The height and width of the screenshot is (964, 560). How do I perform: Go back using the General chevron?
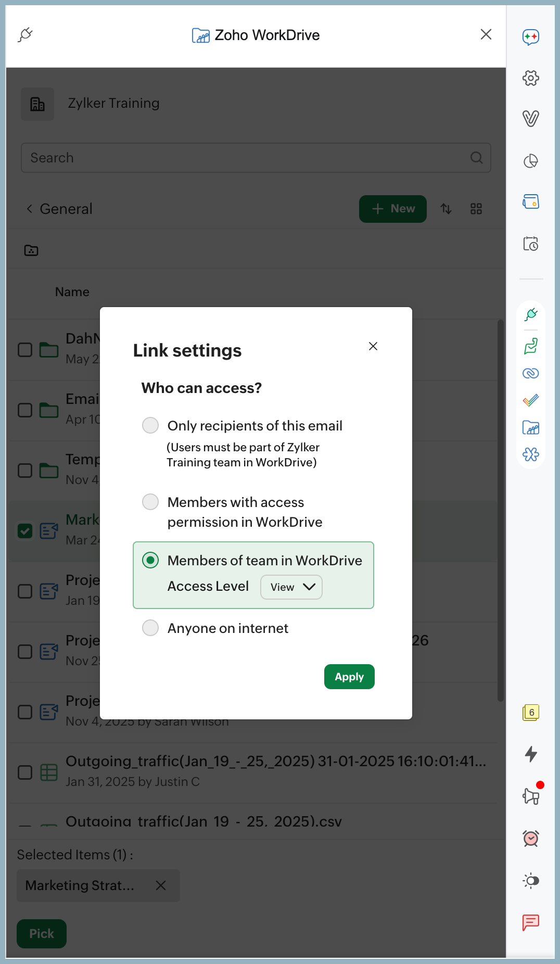[29, 209]
